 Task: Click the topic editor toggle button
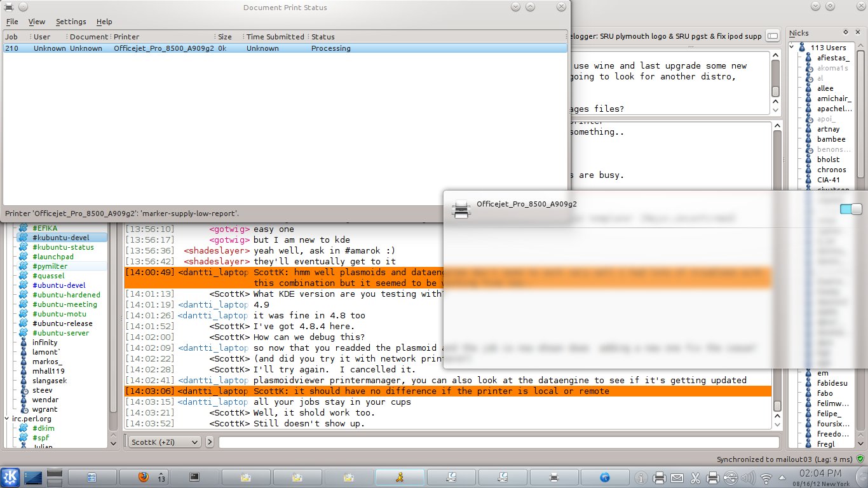point(773,36)
